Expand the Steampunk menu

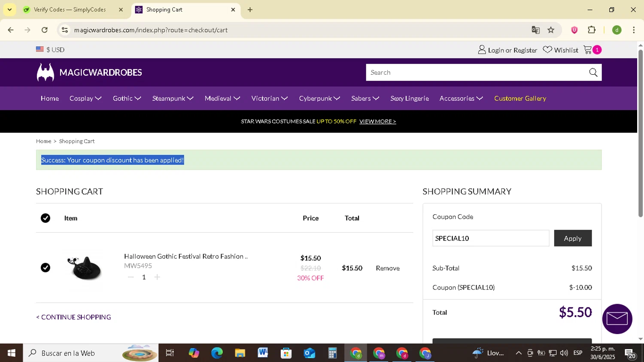(173, 98)
